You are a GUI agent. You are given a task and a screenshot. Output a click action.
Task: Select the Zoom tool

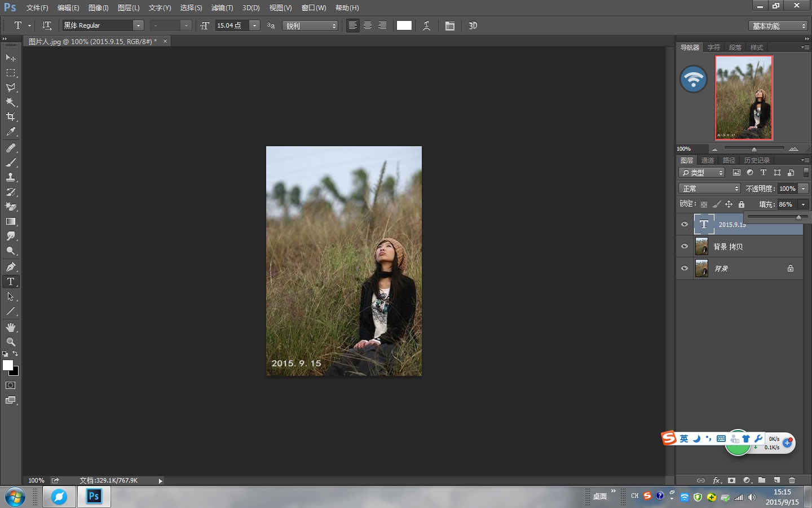(x=11, y=342)
